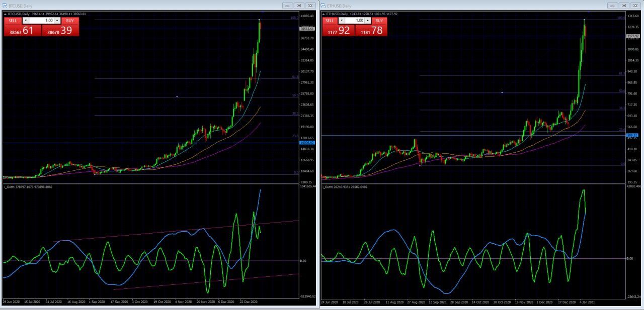The width and height of the screenshot is (644, 310).
Task: Click the 29 Jun 2020 date on BTCUSD axis
Action: coord(11,302)
